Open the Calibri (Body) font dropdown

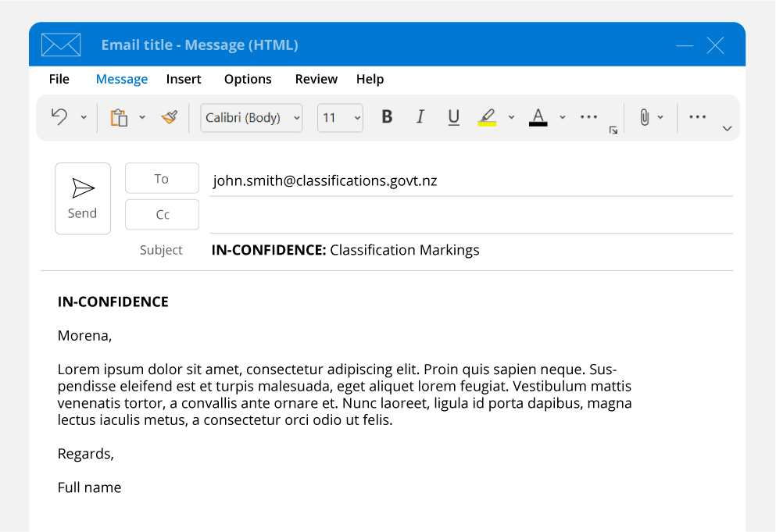point(252,118)
